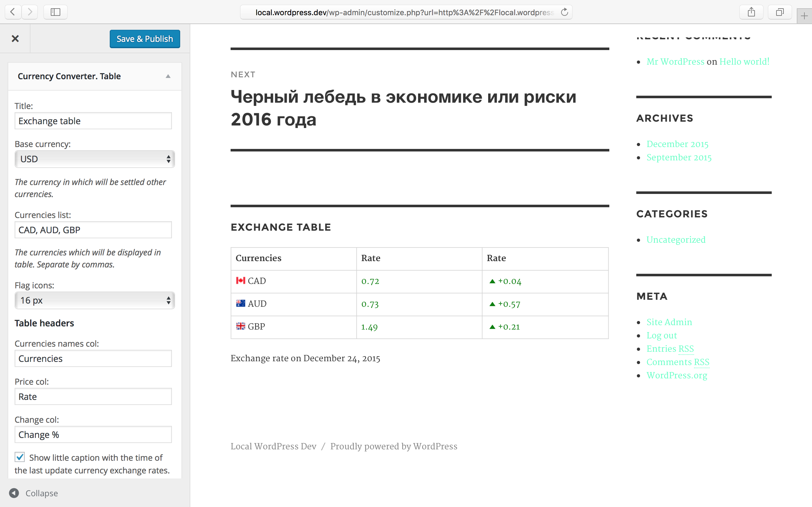
Task: Open the December 2015 archive link
Action: [x=677, y=144]
